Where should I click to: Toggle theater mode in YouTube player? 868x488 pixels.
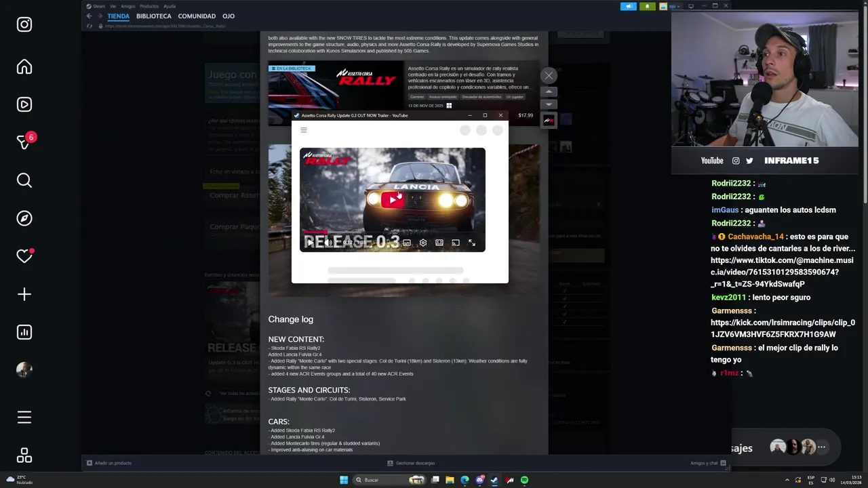tap(439, 243)
